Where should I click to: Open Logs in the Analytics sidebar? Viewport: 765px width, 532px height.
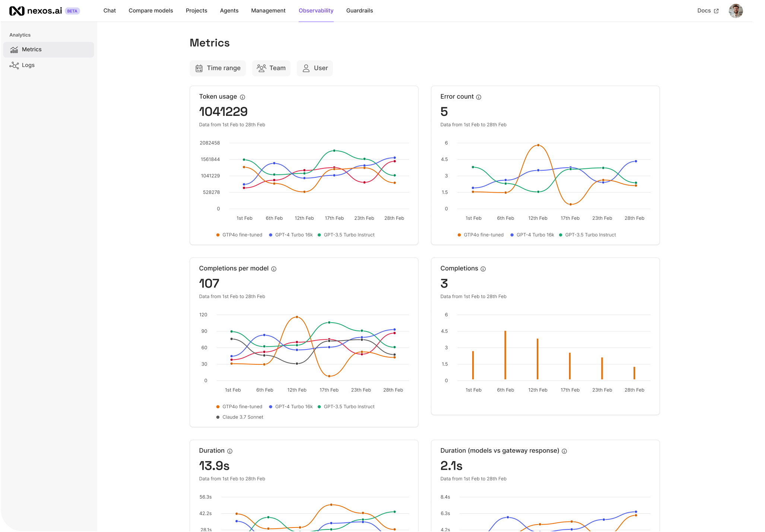[x=48, y=65]
